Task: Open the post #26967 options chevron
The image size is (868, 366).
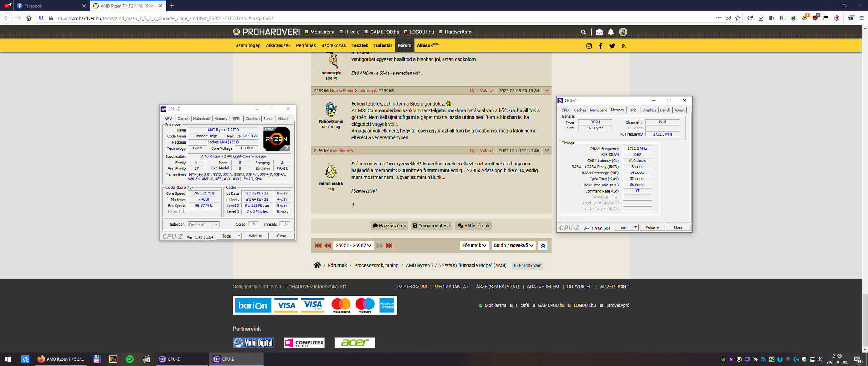Action: coord(547,151)
